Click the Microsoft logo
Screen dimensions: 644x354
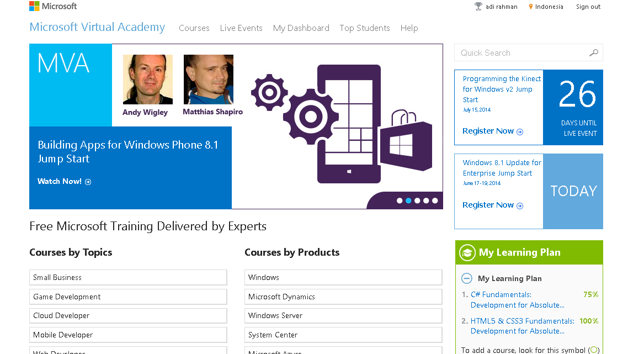click(x=53, y=6)
